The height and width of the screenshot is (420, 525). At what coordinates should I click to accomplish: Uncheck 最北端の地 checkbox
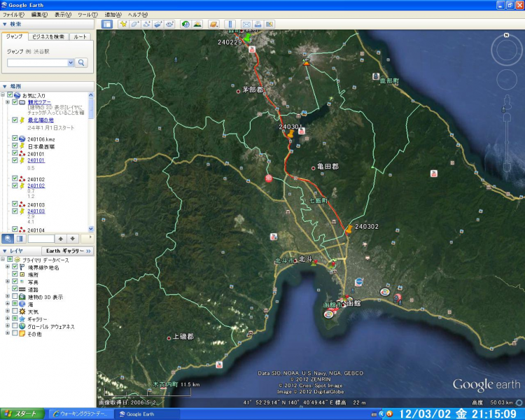pyautogui.click(x=15, y=120)
